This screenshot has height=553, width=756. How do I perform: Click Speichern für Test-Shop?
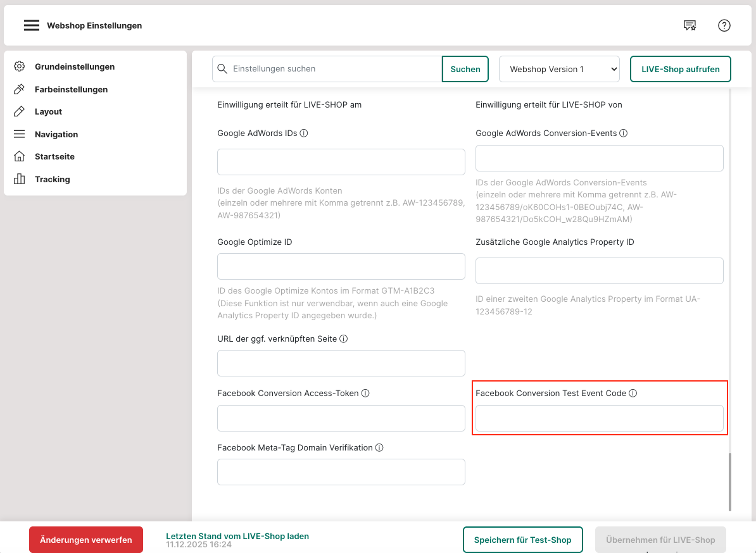(x=522, y=540)
